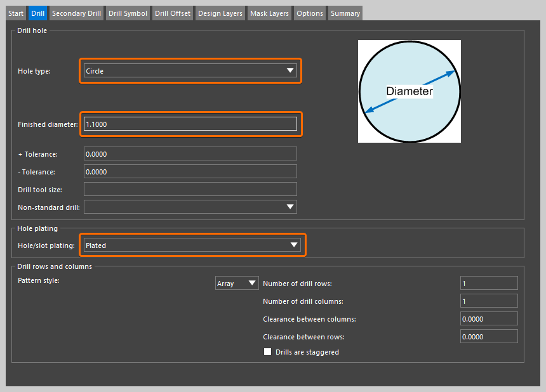Image resolution: width=546 pixels, height=392 pixels.
Task: Select the Drill Symbol tab
Action: pyautogui.click(x=128, y=13)
